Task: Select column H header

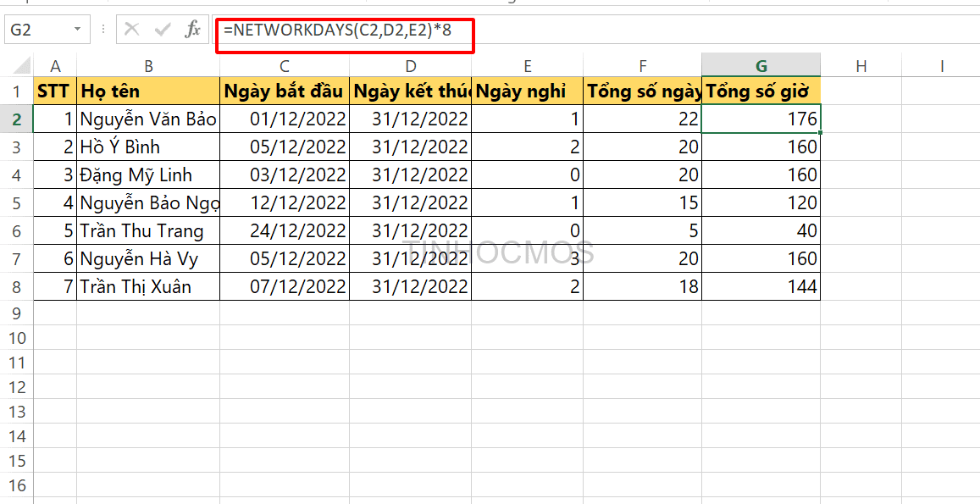Action: pos(861,65)
